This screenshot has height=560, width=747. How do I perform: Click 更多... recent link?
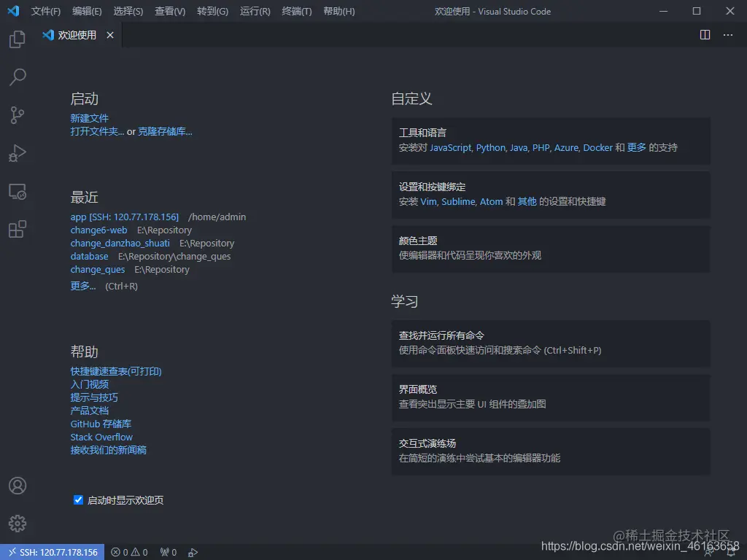83,286
